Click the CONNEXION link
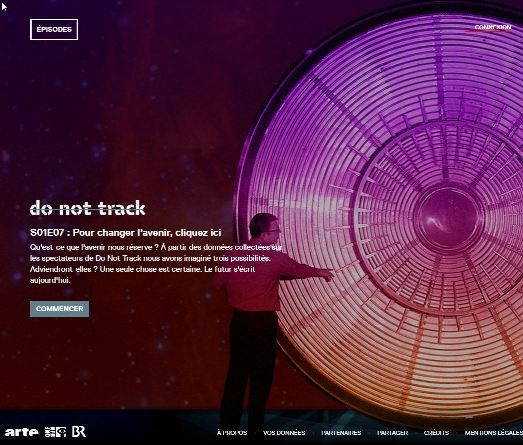The image size is (523, 445). (493, 27)
